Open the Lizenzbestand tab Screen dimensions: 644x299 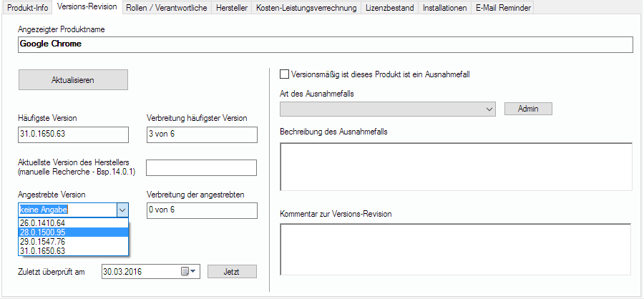tap(390, 8)
